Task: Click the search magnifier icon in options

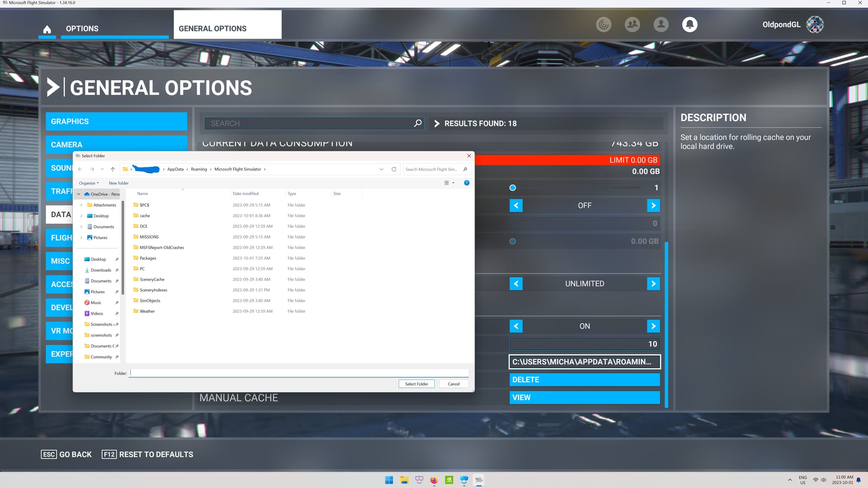Action: click(x=418, y=123)
